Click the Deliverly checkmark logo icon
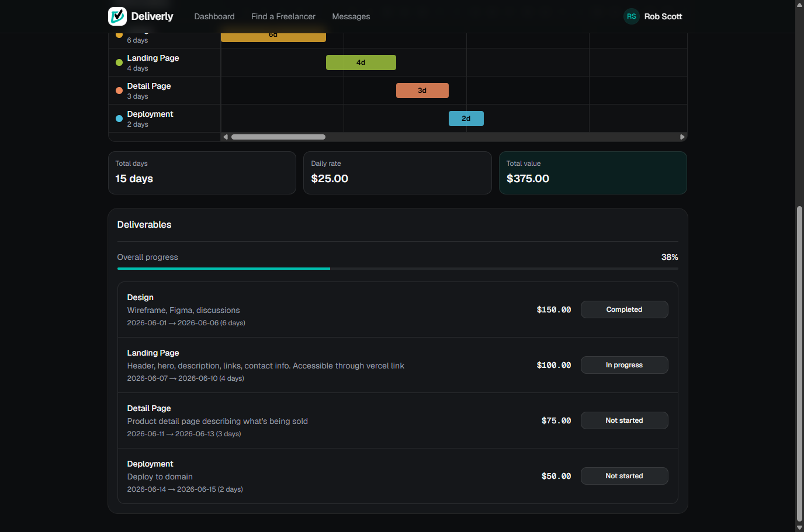 pyautogui.click(x=117, y=16)
